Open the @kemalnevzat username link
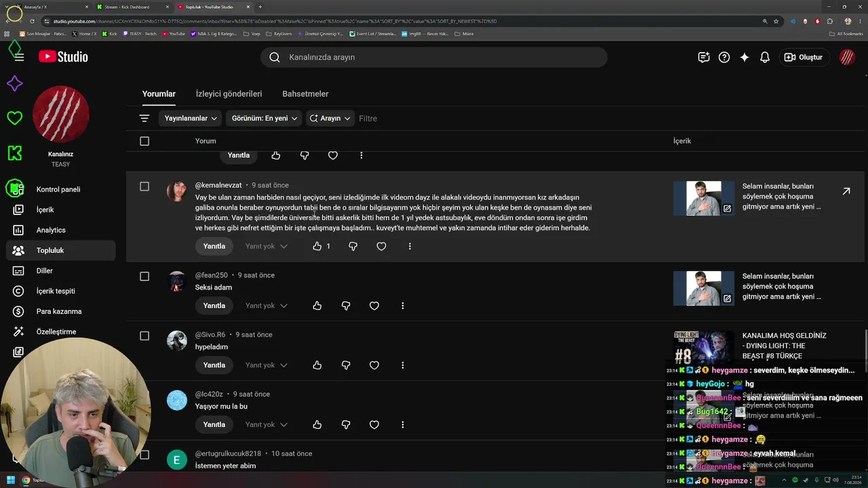This screenshot has width=868, height=488. (x=218, y=186)
